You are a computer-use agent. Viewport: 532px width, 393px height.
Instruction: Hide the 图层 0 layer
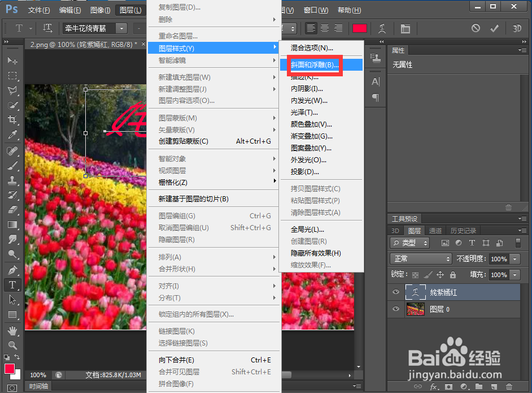395,309
